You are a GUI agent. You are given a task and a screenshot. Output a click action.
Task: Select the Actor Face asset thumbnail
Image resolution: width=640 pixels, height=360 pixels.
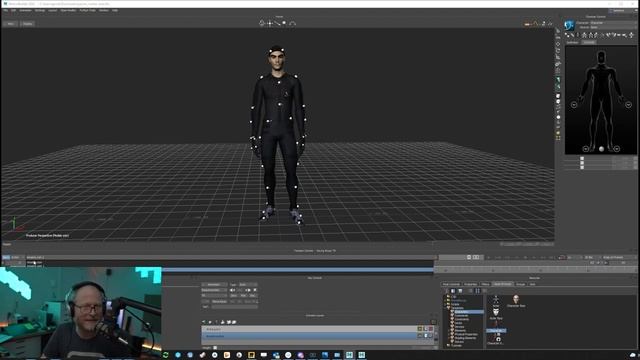pos(496,314)
